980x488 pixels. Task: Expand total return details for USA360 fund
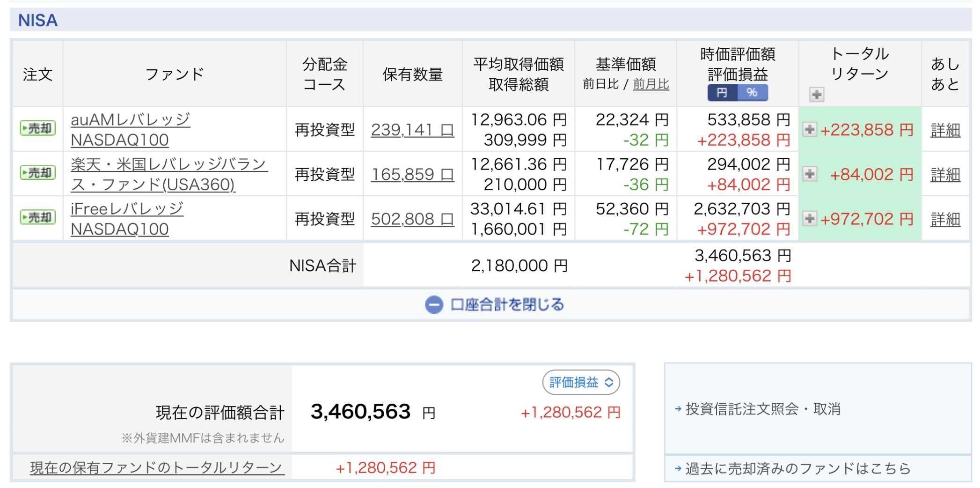coord(810,174)
